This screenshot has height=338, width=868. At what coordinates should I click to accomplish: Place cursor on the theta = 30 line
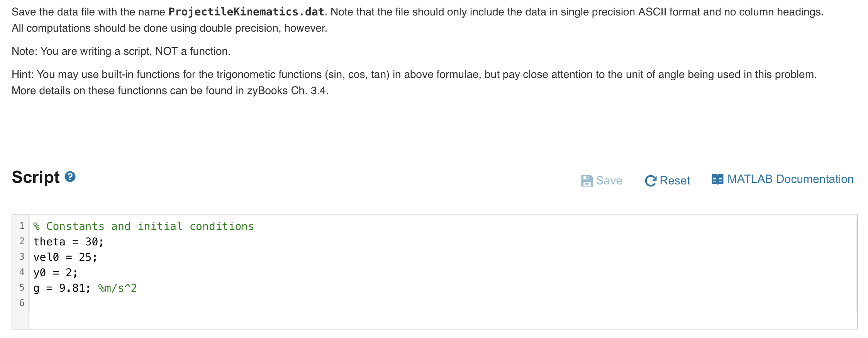pyautogui.click(x=68, y=242)
